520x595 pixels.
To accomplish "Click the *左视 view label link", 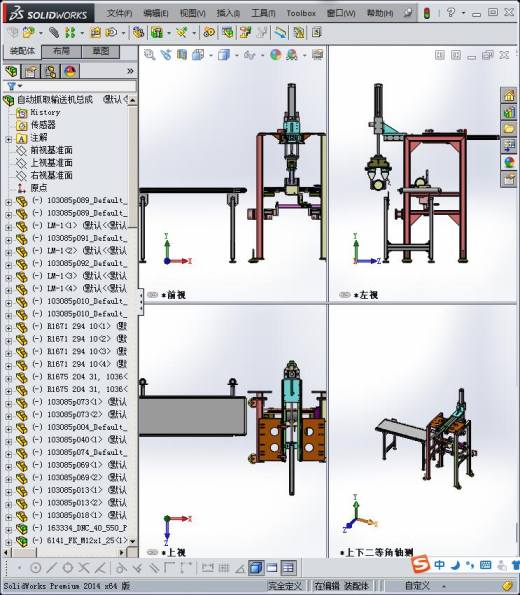I will [366, 295].
